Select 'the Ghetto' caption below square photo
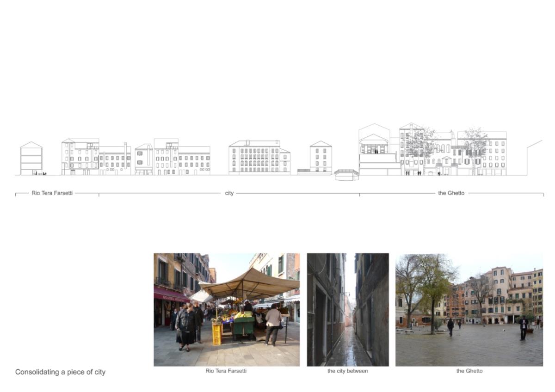This screenshot has height=392, width=555. [x=469, y=371]
